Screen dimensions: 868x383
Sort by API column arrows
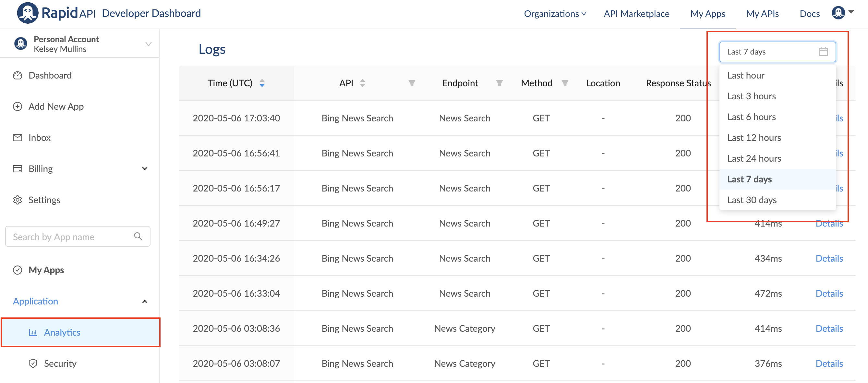point(362,83)
